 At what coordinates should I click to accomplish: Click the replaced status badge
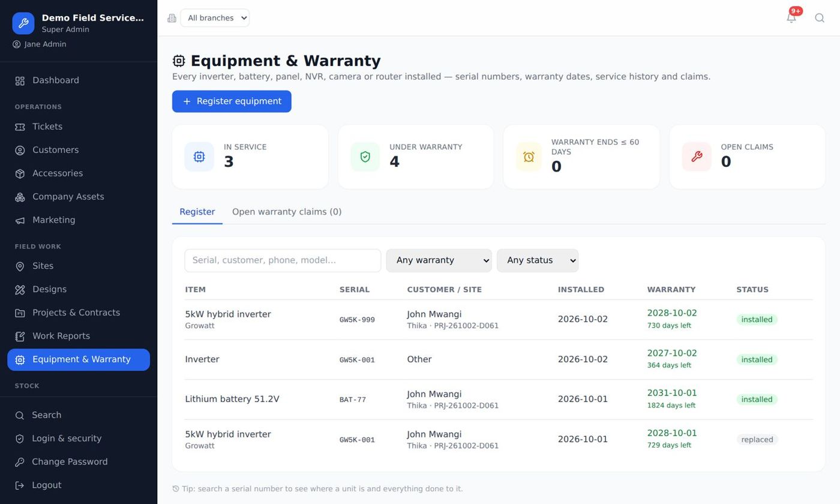point(757,440)
